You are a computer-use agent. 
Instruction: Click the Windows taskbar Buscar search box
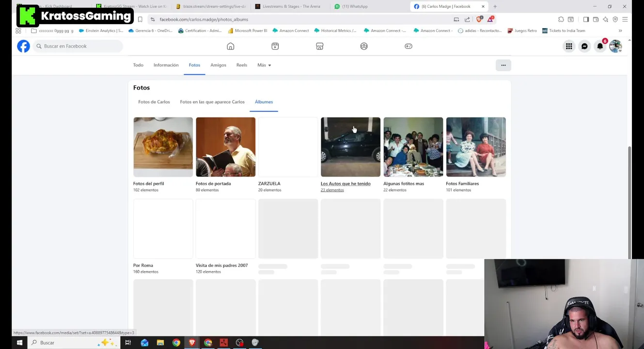73,343
